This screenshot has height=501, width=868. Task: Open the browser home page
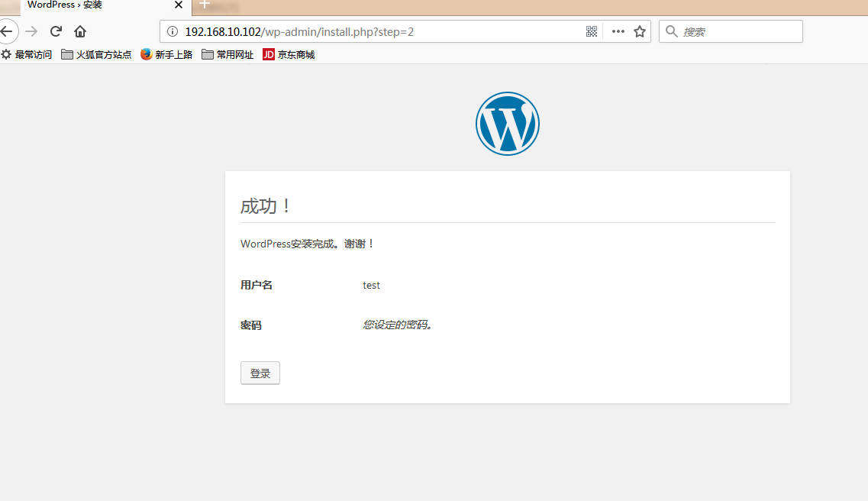[80, 31]
